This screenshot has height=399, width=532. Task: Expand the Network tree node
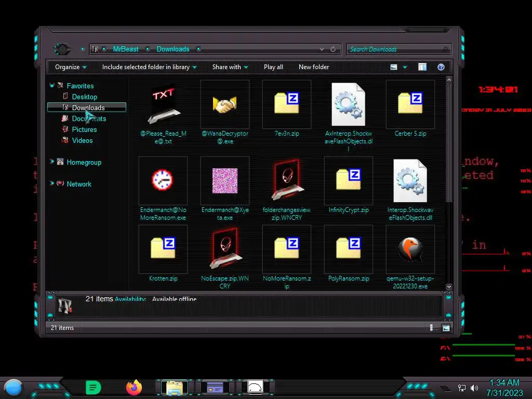point(51,183)
